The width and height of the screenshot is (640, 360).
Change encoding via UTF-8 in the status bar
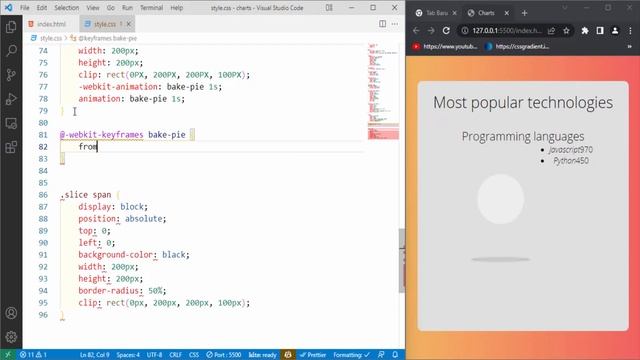click(x=154, y=355)
